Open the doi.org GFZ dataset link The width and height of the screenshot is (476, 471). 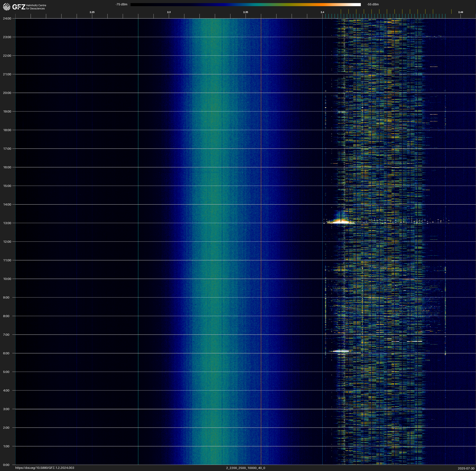(45, 468)
